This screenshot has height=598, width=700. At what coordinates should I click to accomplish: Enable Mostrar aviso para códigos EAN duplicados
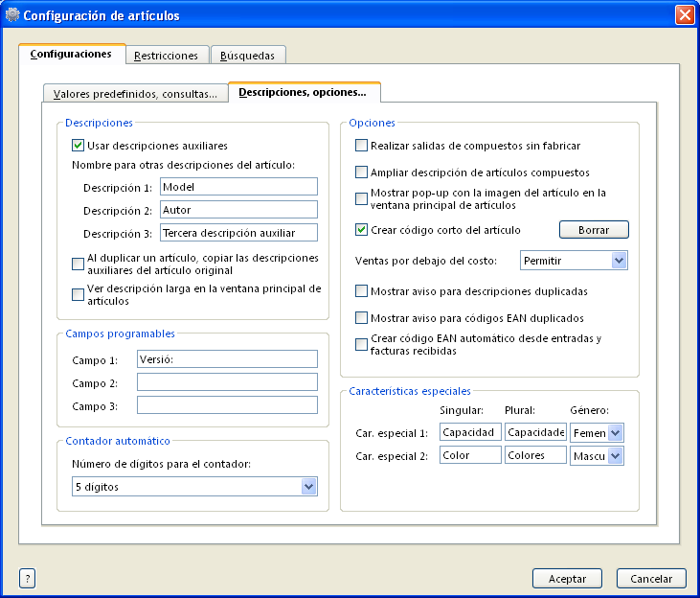click(361, 317)
